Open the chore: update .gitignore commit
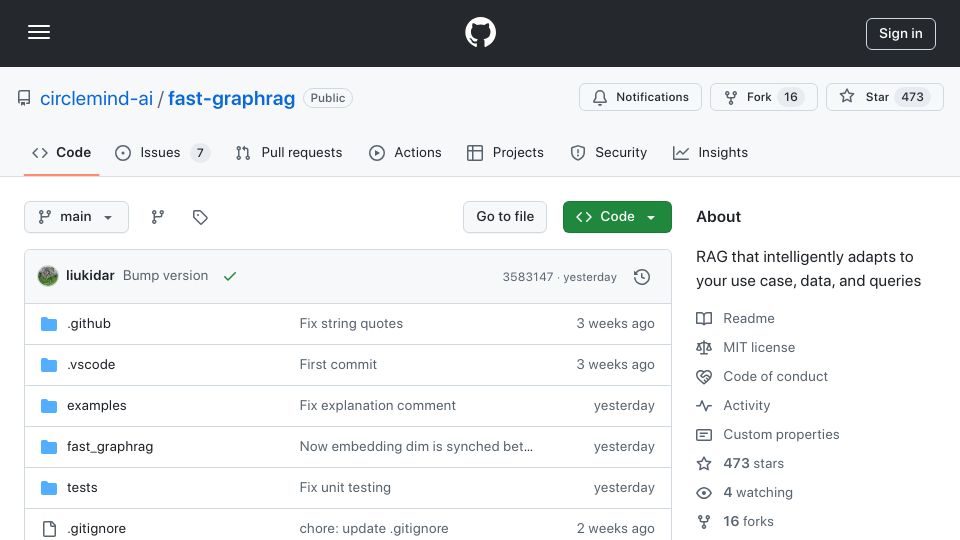The height and width of the screenshot is (540, 960). (x=374, y=528)
